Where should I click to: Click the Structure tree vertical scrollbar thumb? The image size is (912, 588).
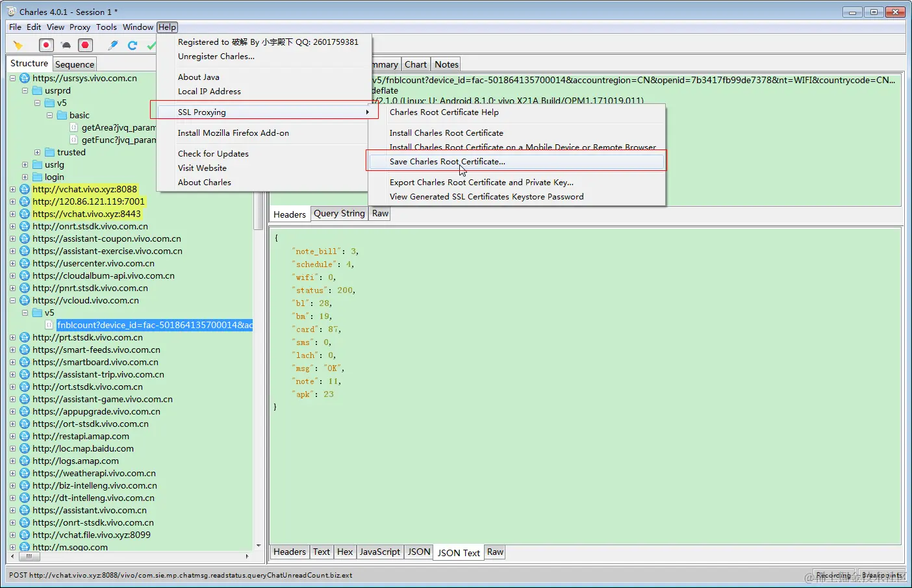tap(258, 210)
